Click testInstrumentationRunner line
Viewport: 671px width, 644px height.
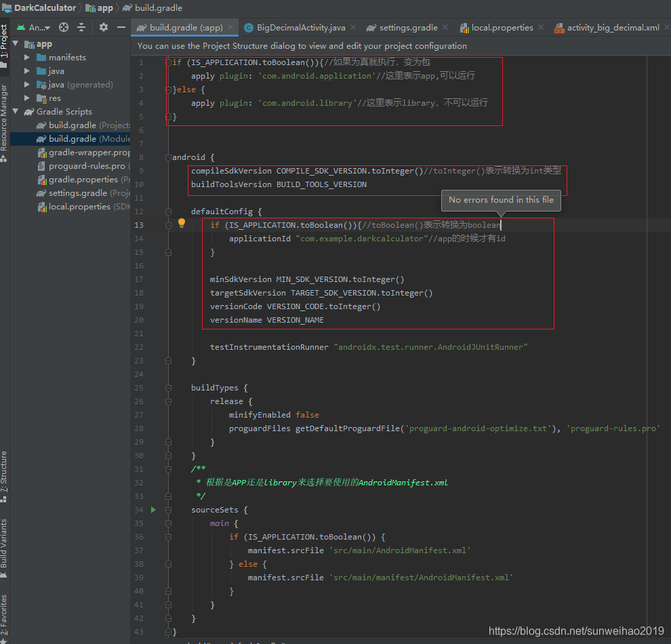click(x=369, y=347)
